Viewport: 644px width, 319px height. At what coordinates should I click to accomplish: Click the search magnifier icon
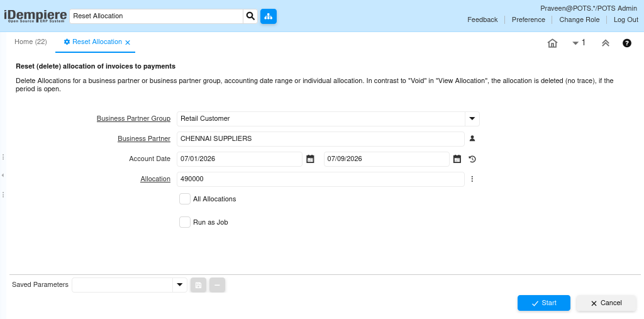(250, 16)
